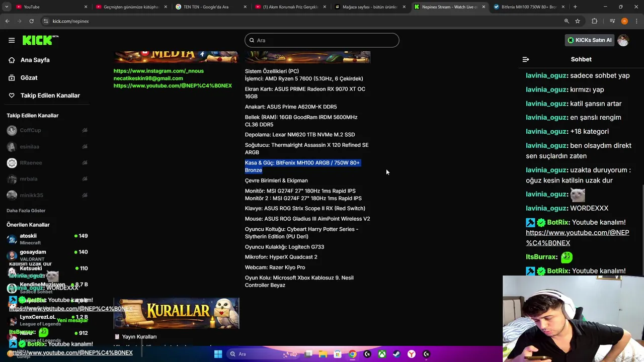This screenshot has width=644, height=362.
Task: Open the Chrome three-dot menu
Action: [x=636, y=21]
